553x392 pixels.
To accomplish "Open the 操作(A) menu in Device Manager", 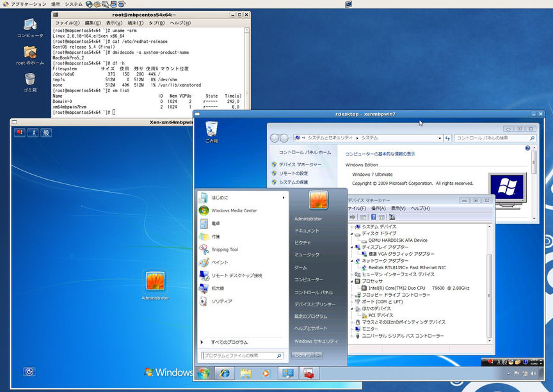I will tap(378, 208).
